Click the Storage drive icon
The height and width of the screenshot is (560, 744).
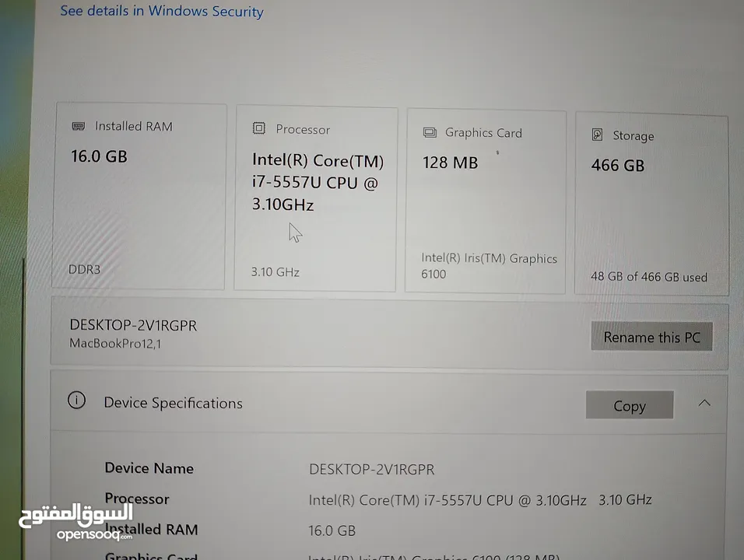598,135
